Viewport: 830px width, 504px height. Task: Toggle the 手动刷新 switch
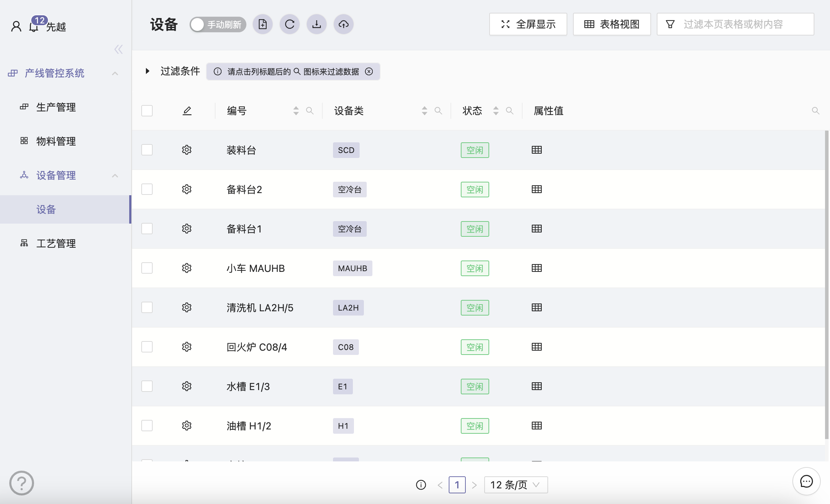pos(217,24)
